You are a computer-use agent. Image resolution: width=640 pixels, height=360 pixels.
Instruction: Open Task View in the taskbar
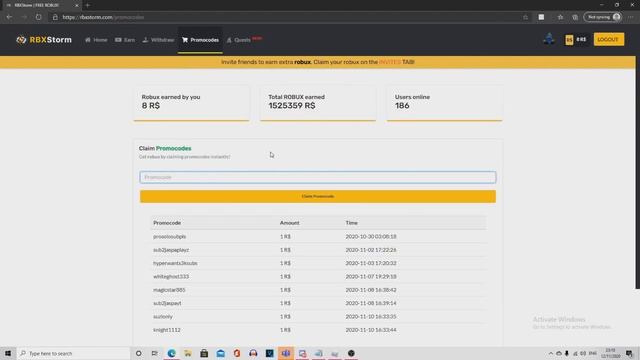[154, 353]
